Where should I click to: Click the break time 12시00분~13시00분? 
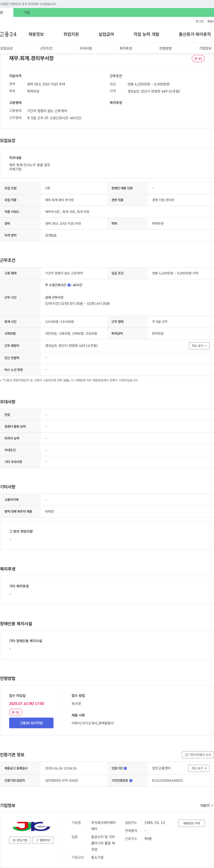(x=59, y=322)
